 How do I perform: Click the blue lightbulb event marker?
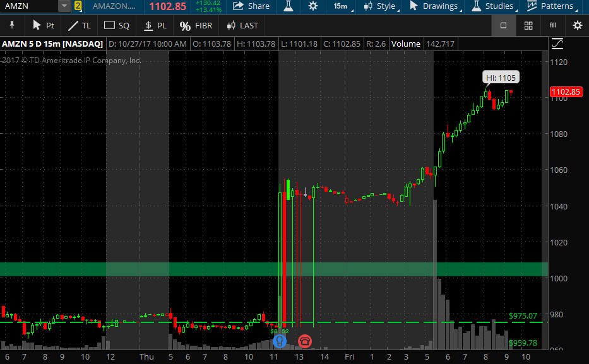click(x=280, y=341)
